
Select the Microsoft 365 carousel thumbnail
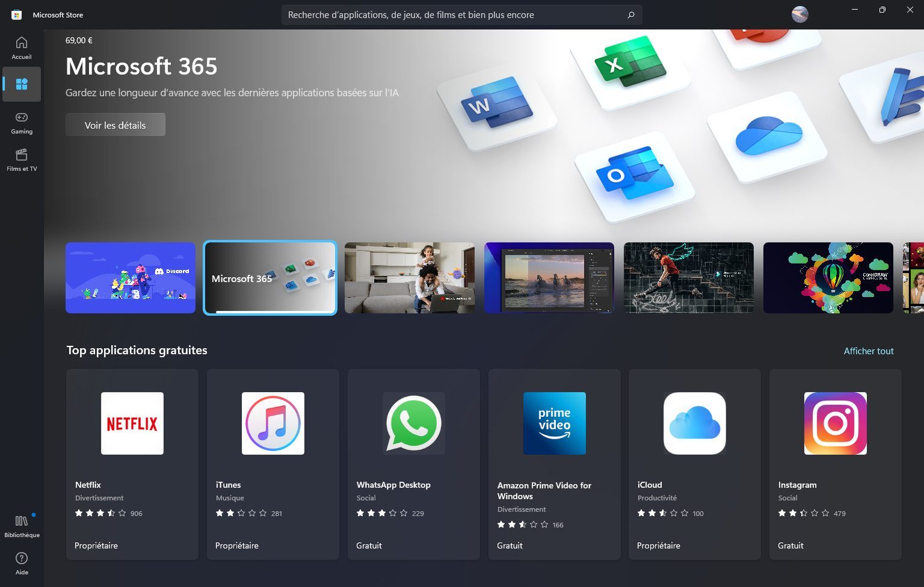click(270, 278)
